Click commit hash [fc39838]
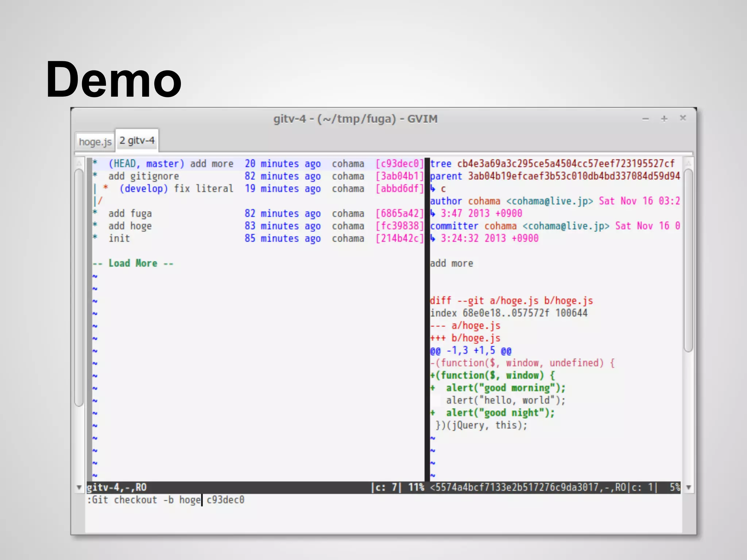Viewport: 747px width, 560px height. click(x=400, y=226)
